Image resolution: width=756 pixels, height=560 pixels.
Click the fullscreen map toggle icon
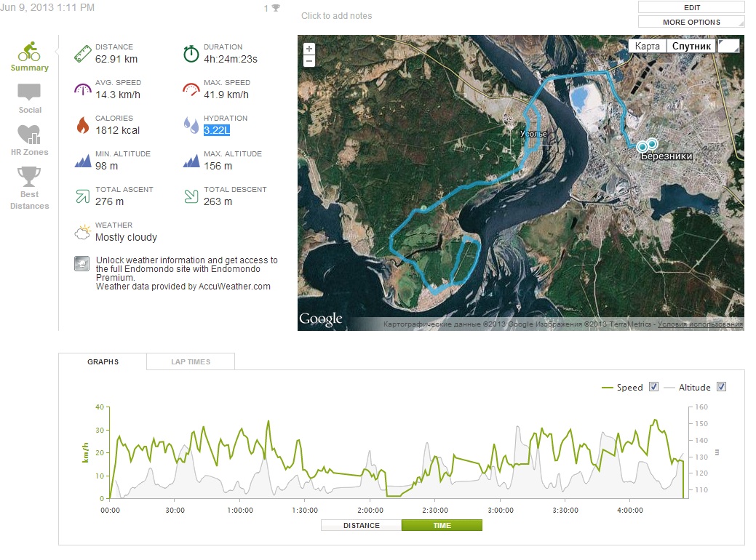tap(728, 46)
